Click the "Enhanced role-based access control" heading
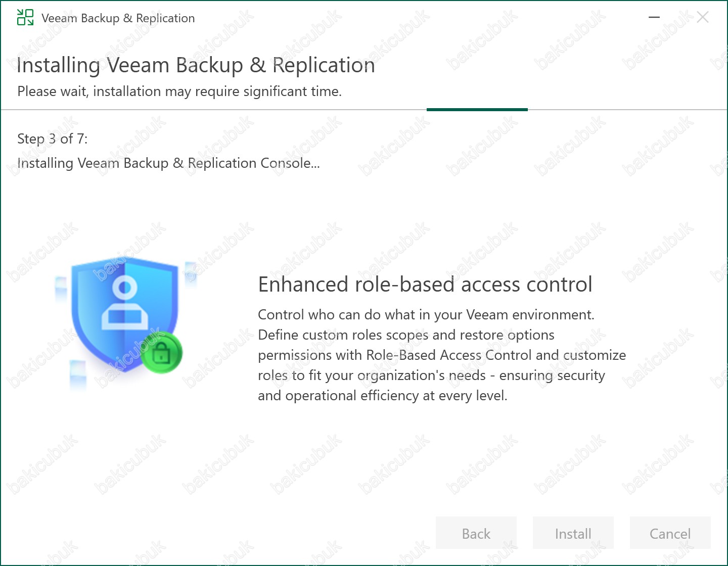This screenshot has height=566, width=728. 425,285
